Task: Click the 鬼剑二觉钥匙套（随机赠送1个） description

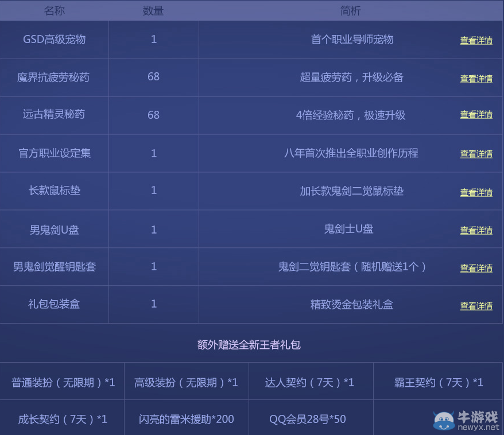Action: click(x=352, y=267)
